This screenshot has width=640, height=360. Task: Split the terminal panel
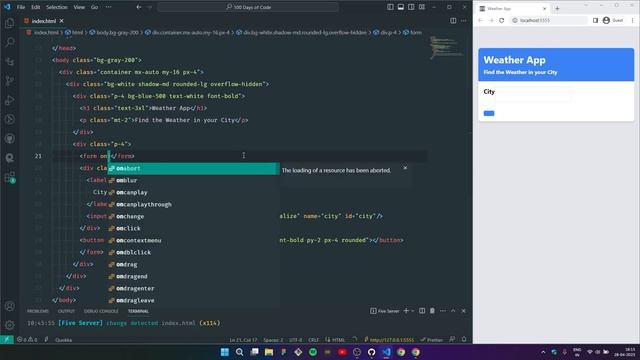pos(422,311)
